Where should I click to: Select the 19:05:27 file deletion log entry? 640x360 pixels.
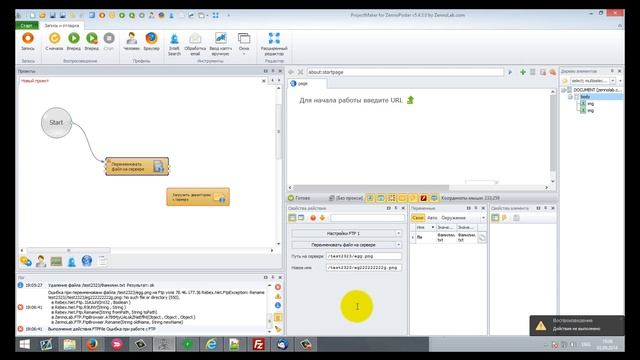pyautogui.click(x=142, y=285)
